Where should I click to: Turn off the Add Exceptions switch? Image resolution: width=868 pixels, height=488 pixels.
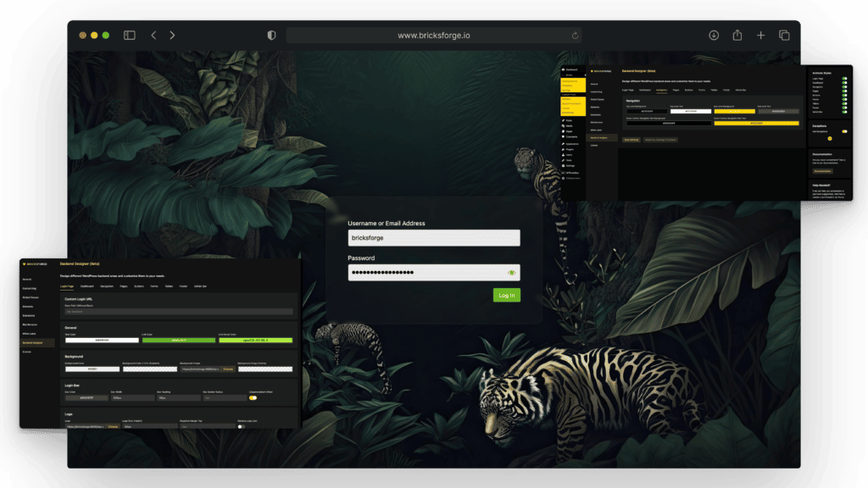pos(843,130)
